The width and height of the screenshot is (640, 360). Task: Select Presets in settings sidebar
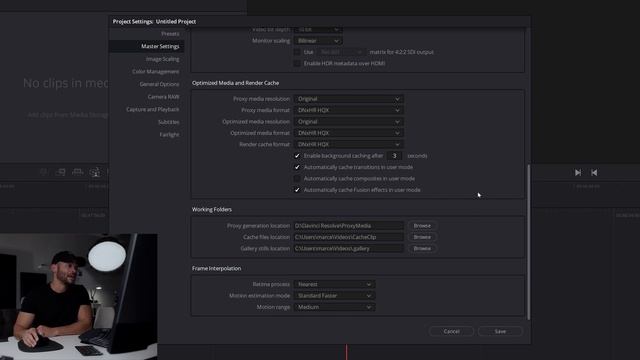coord(170,34)
